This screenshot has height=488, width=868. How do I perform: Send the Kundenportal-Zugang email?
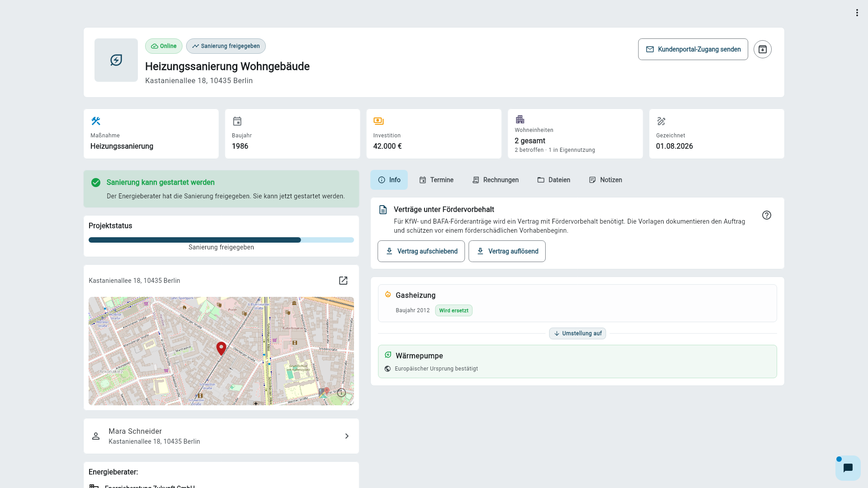click(x=693, y=49)
